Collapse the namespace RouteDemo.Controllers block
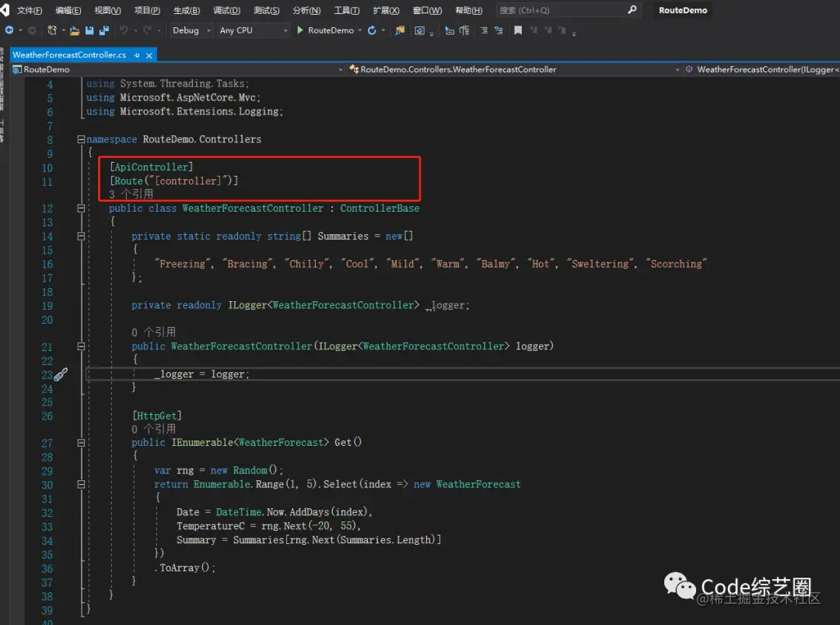Image resolution: width=840 pixels, height=625 pixels. [81, 139]
